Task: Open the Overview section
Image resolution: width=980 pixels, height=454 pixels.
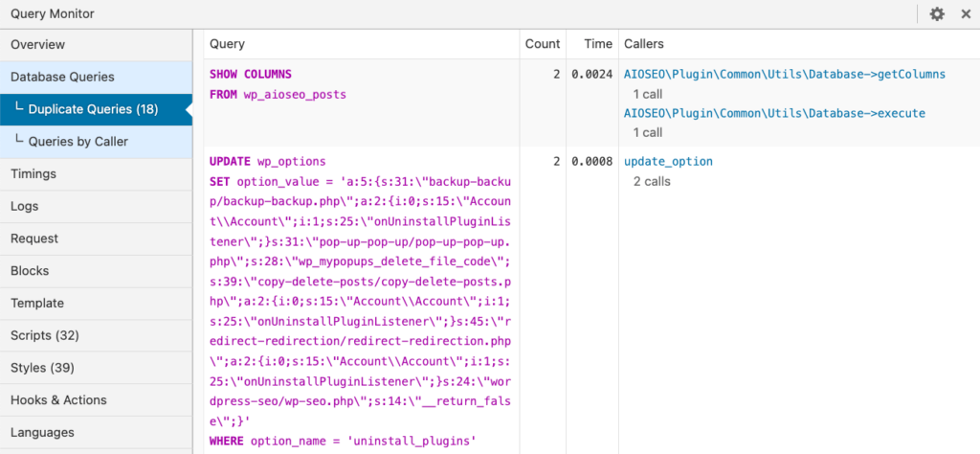Action: (97, 44)
